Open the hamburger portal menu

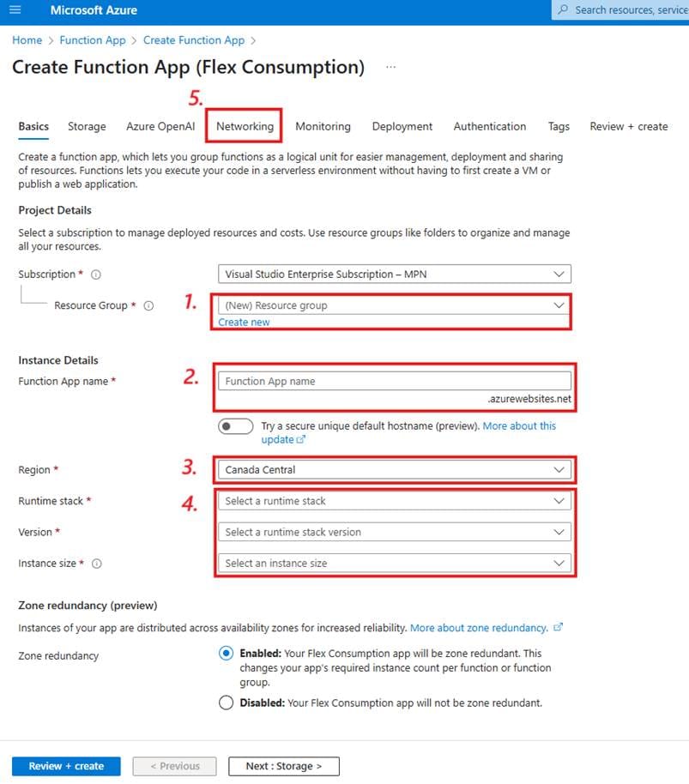(x=15, y=10)
